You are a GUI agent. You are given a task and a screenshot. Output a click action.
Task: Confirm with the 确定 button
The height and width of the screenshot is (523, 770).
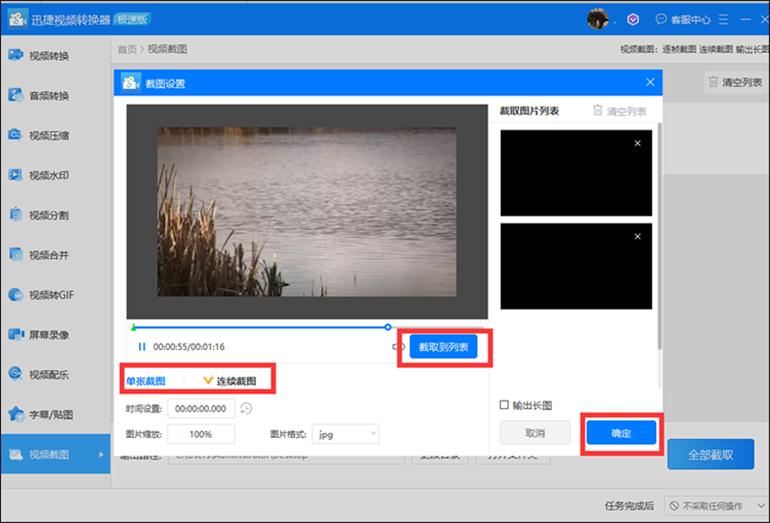point(621,433)
